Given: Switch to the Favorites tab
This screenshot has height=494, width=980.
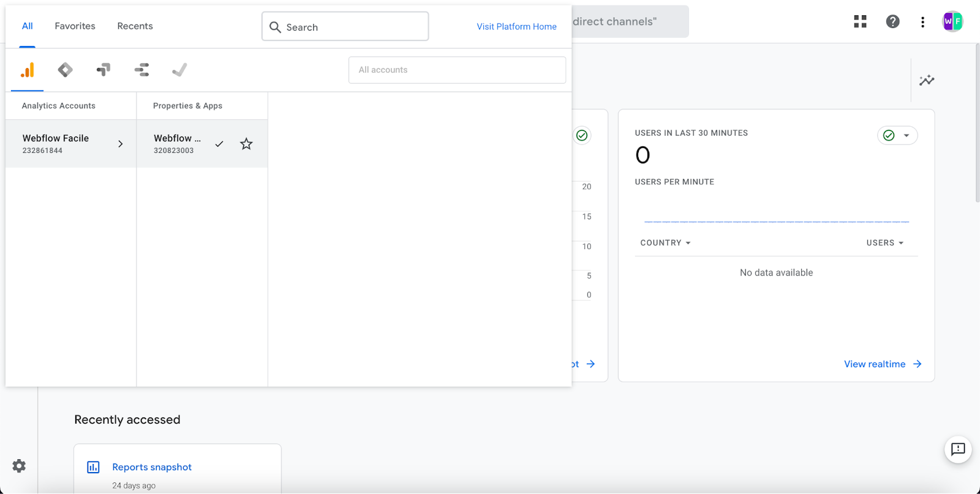Looking at the screenshot, I should (75, 26).
